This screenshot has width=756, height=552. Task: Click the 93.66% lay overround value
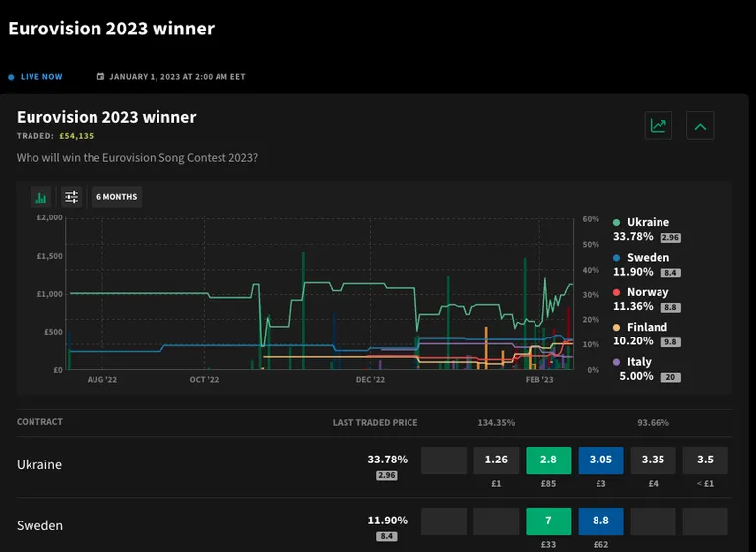[x=654, y=423]
